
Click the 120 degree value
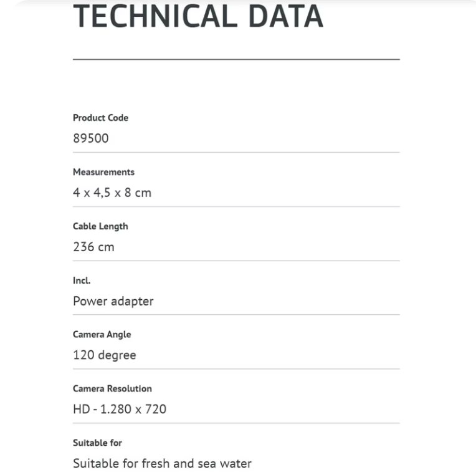tap(105, 355)
